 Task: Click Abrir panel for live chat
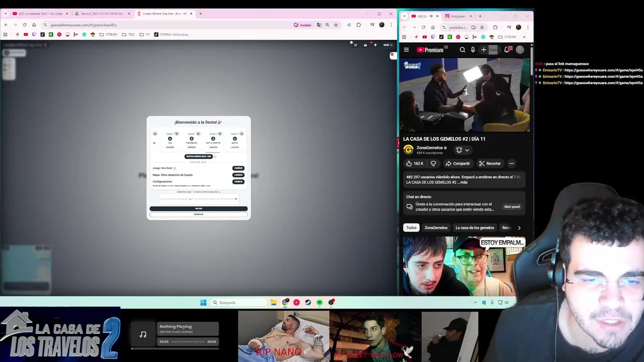[512, 207]
